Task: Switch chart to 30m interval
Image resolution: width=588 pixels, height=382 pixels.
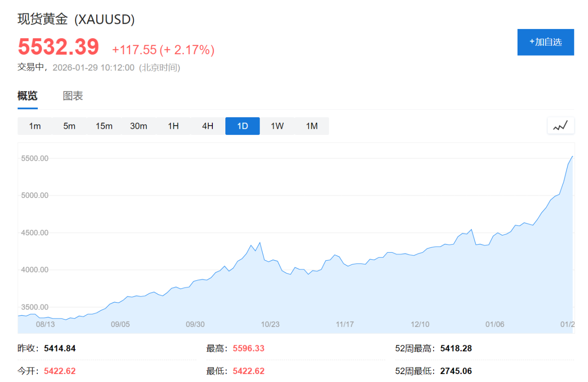Action: coord(139,126)
